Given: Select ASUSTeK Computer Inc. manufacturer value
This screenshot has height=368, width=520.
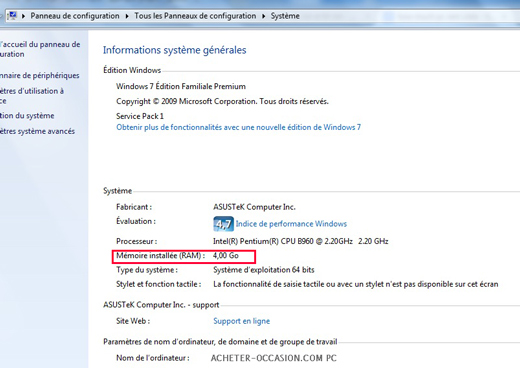Looking at the screenshot, I should [254, 207].
